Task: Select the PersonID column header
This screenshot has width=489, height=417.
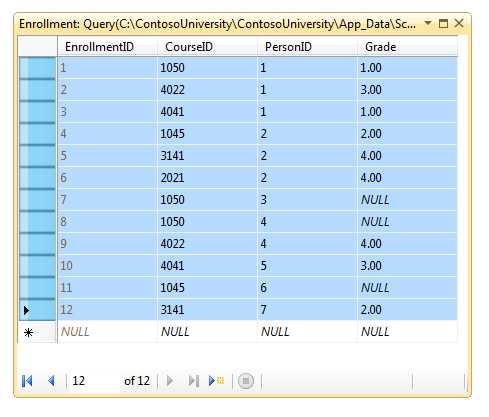Action: [307, 47]
